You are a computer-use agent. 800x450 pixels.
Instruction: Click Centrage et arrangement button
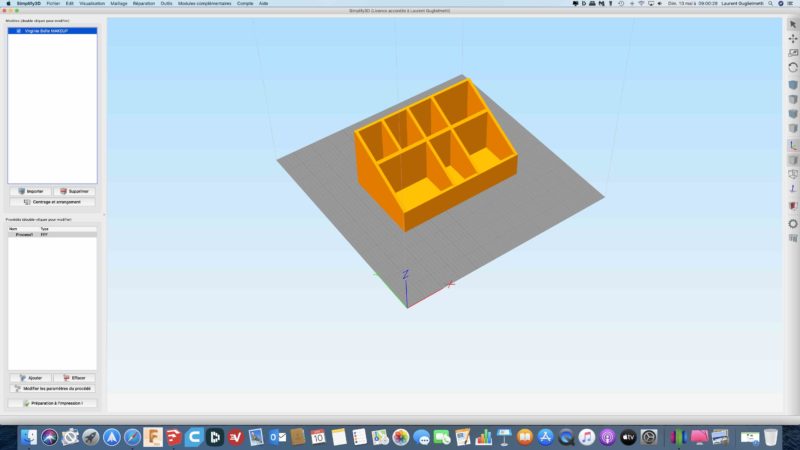[52, 201]
